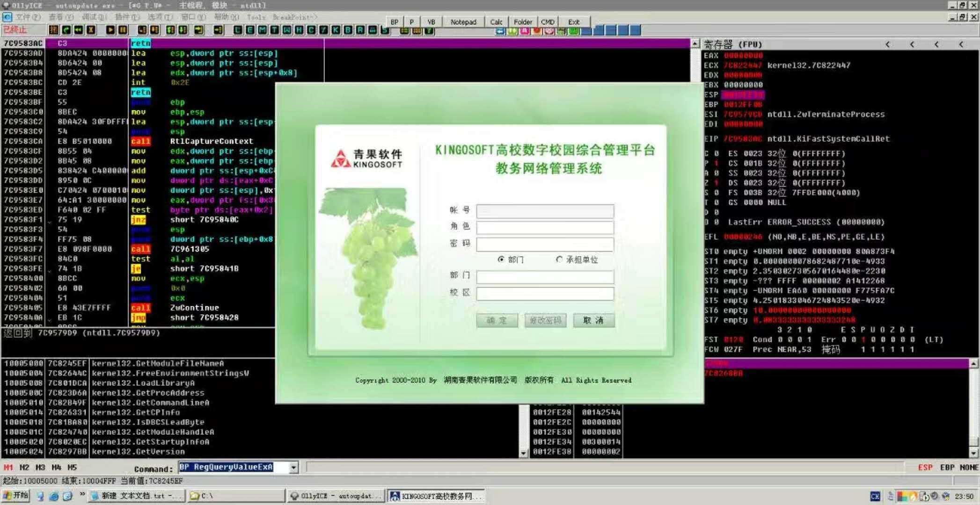Screen dimensions: 980x505
Task: Open the Handles (H) window icon
Action: [299, 30]
